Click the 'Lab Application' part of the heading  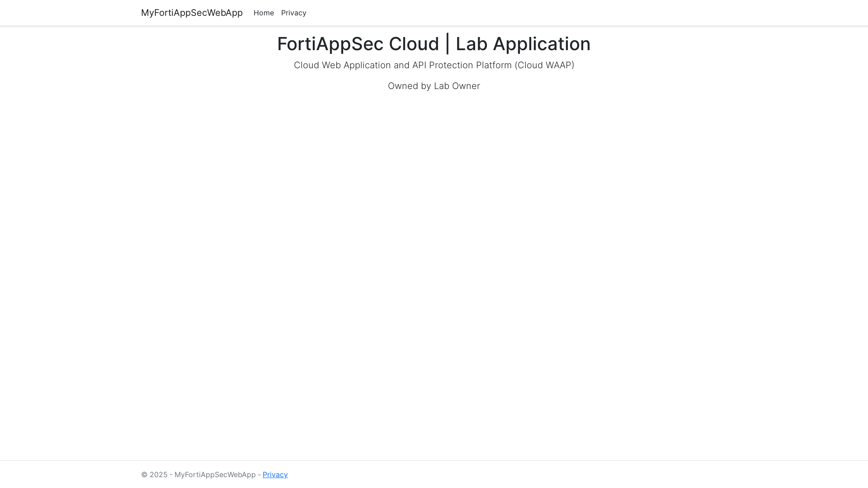coord(523,44)
